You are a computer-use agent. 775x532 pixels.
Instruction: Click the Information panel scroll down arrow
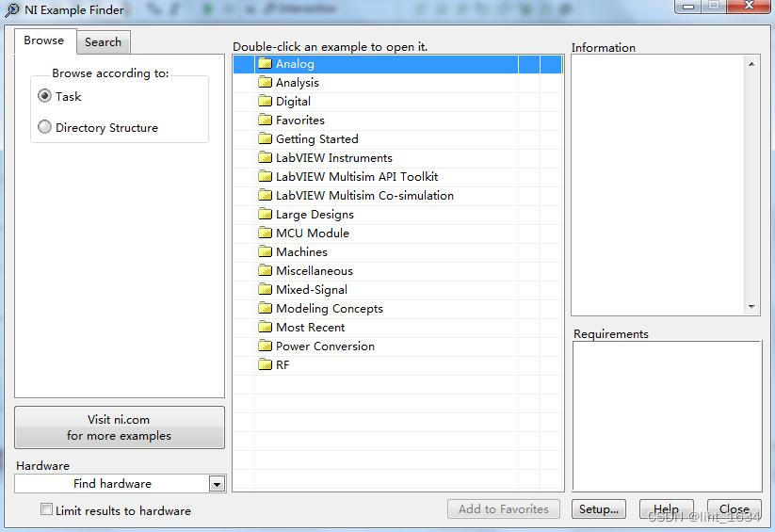tap(751, 307)
